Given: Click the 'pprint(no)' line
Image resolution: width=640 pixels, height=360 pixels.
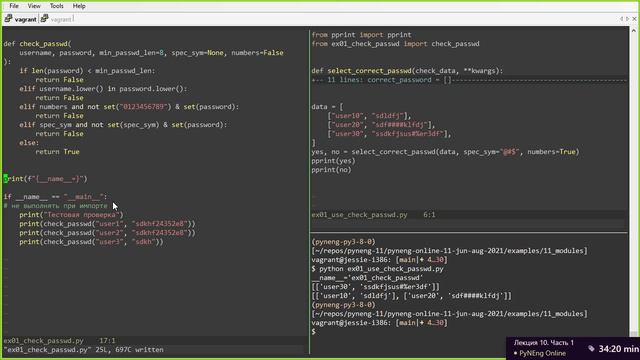Looking at the screenshot, I should tap(331, 169).
